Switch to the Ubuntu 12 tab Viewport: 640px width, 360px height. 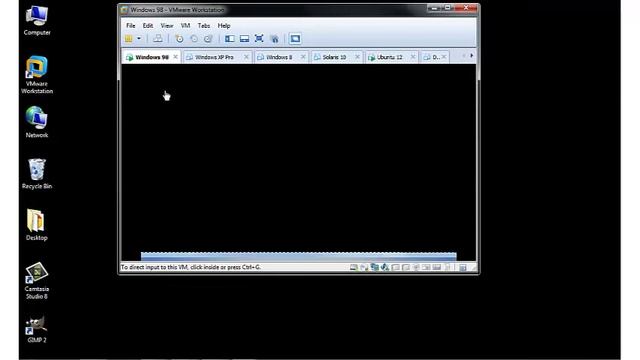(x=392, y=57)
